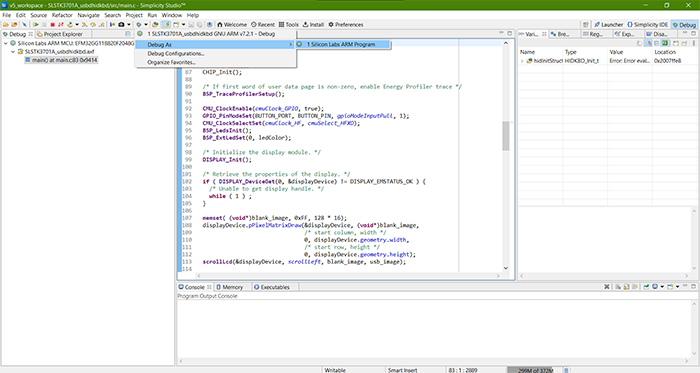The image size is (700, 373).
Task: Click the Disconnect icon in the toolbar
Action: [x=61, y=25]
